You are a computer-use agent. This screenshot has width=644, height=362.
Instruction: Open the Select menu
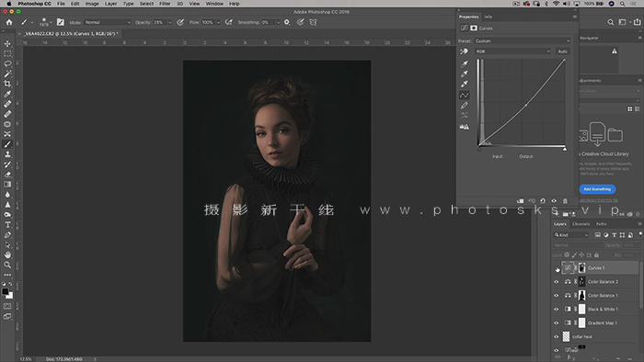(x=146, y=4)
